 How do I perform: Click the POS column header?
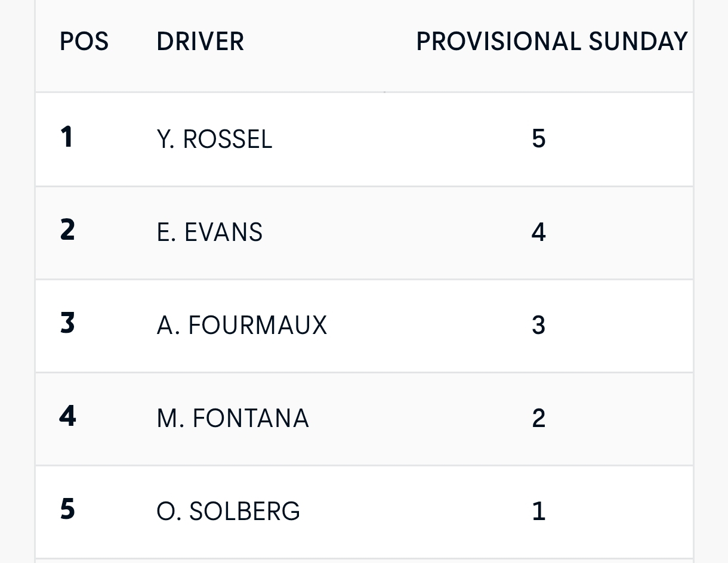(x=84, y=42)
